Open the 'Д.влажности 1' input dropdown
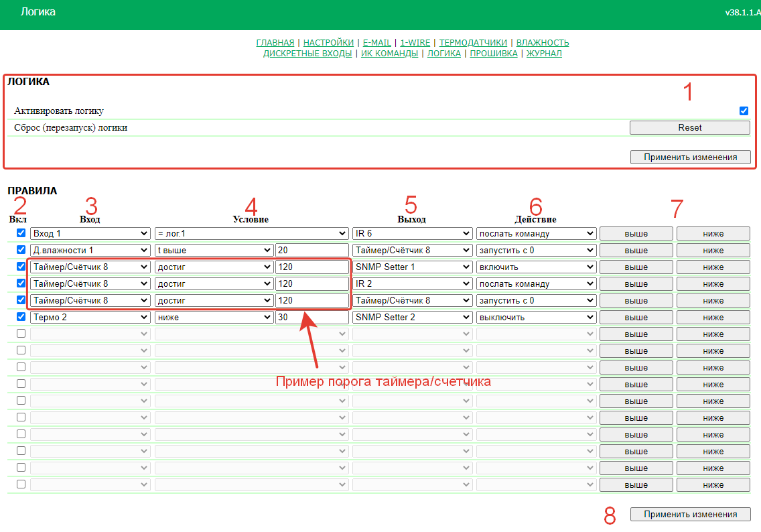Viewport: 761px width, 532px height. (90, 250)
